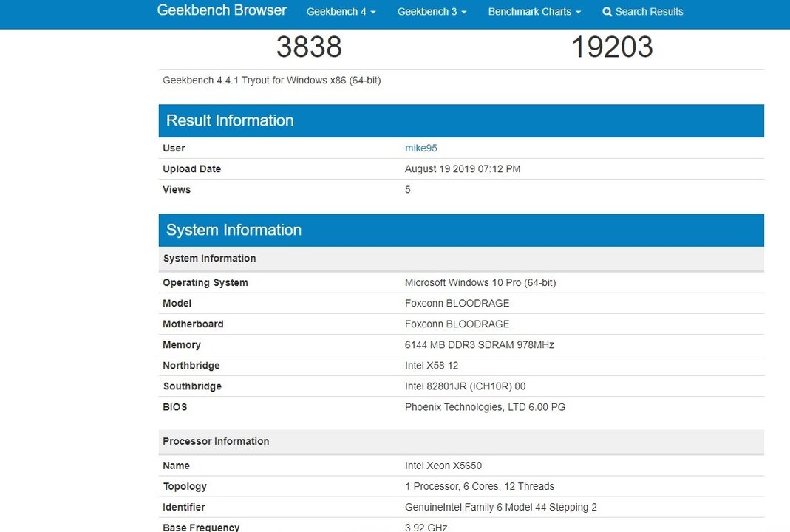790x532 pixels.
Task: Select the Microsoft Windows 10 Pro (64-bit) value
Action: point(480,282)
